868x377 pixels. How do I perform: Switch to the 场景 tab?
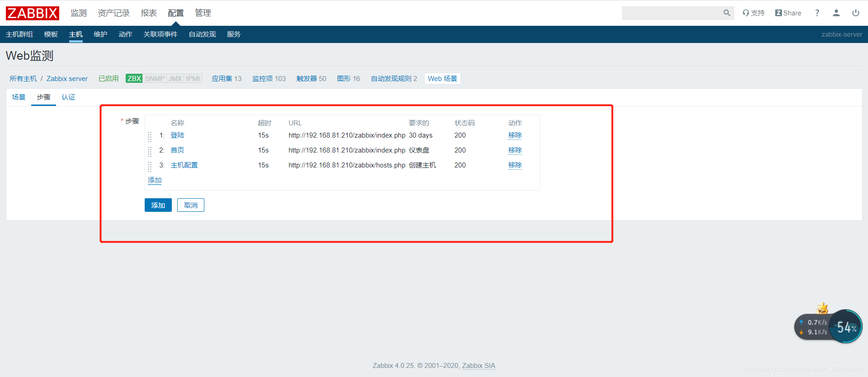(19, 97)
